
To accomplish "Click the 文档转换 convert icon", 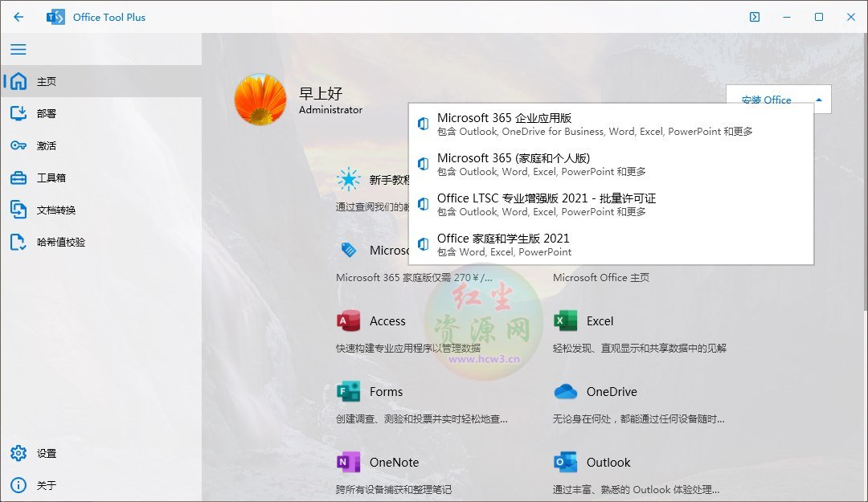I will point(18,210).
